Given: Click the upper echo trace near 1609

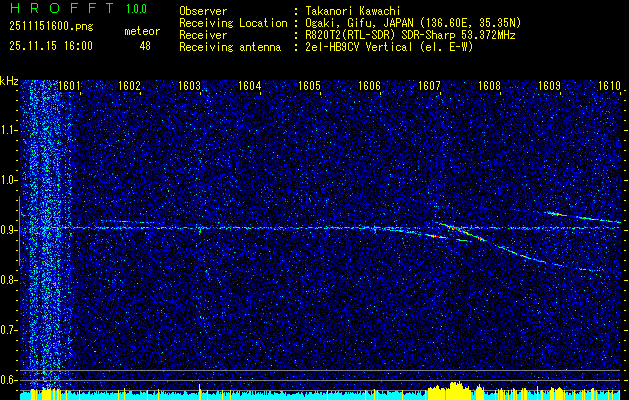Looking at the screenshot, I should pos(584,217).
